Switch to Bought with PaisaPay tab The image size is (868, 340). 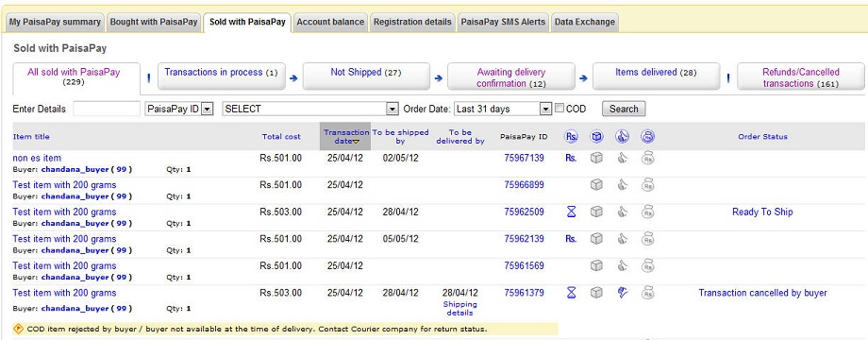click(154, 22)
